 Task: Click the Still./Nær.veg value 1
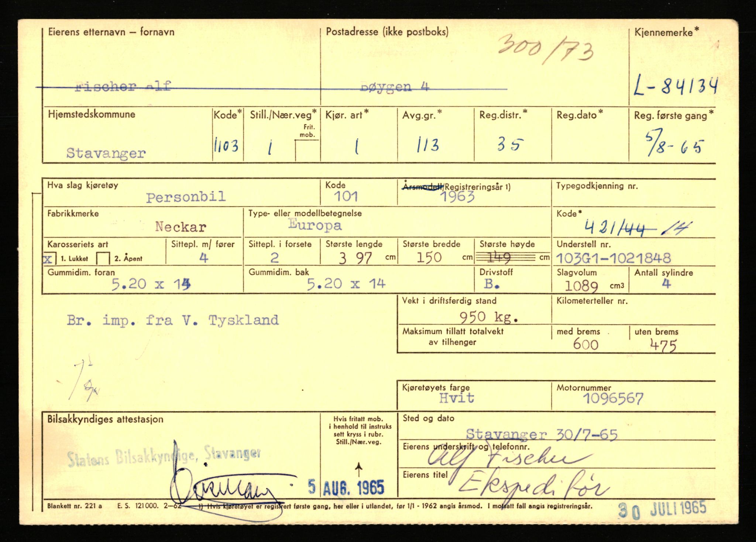pos(270,148)
